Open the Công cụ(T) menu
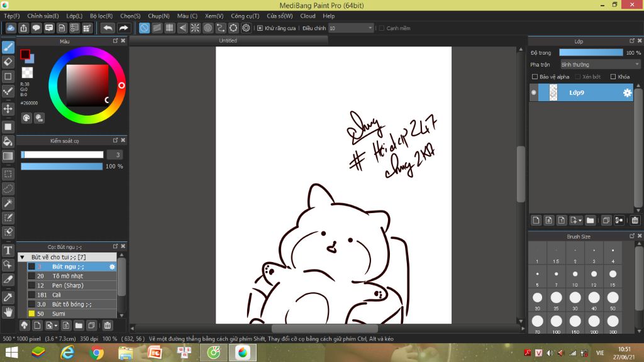Screen dimensions: 644x362 [x=245, y=16]
